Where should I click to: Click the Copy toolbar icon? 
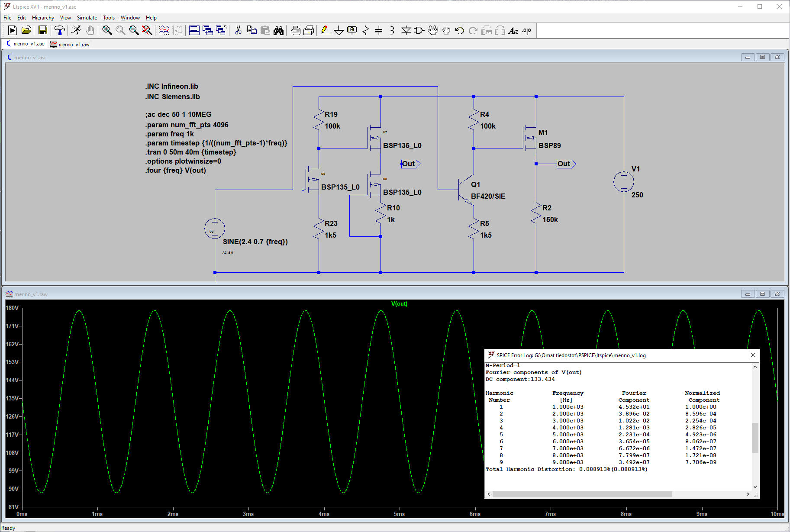coord(252,30)
